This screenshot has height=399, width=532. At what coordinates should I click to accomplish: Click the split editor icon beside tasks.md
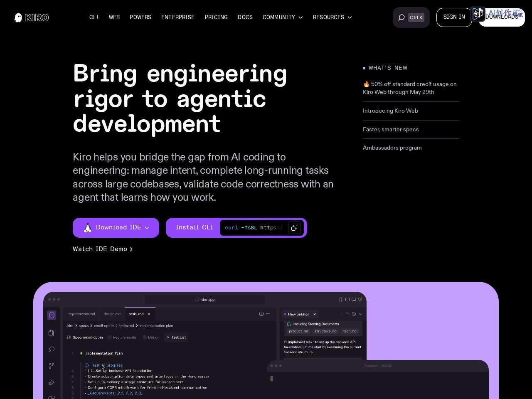coord(261,314)
